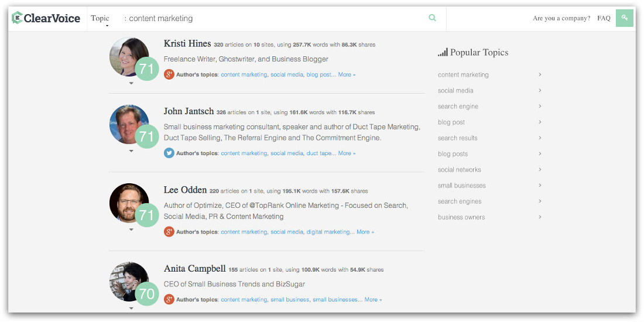Viewport: 644px width, 322px height.
Task: Click chevron next to search results topic
Action: [x=540, y=138]
